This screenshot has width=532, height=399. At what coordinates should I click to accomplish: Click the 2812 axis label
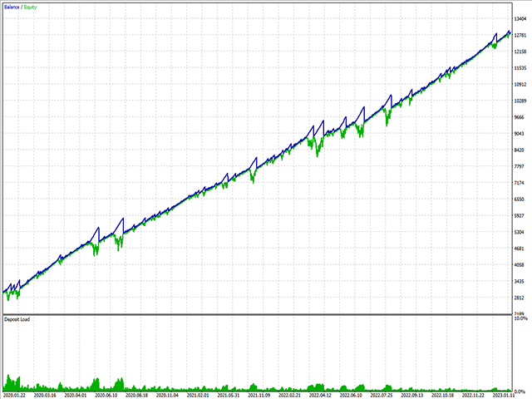coord(521,298)
